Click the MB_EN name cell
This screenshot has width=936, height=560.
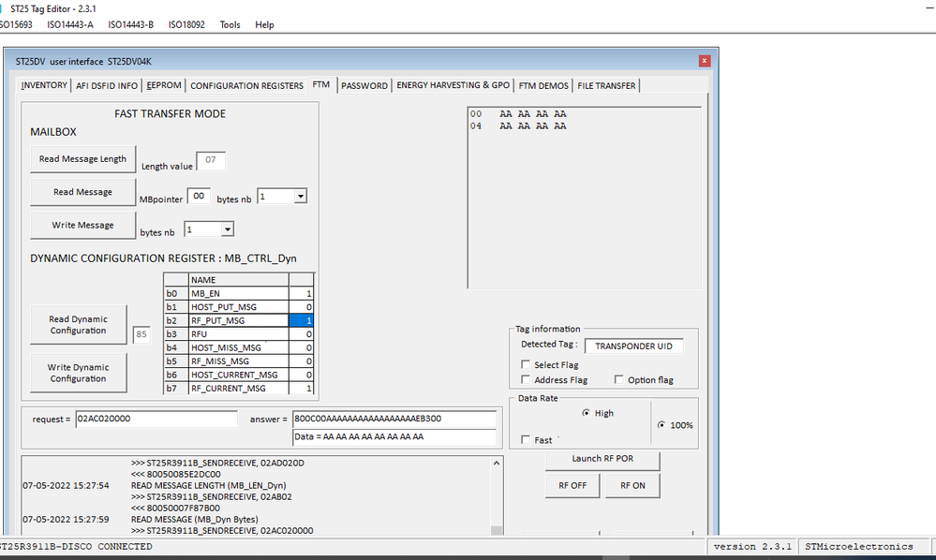239,293
